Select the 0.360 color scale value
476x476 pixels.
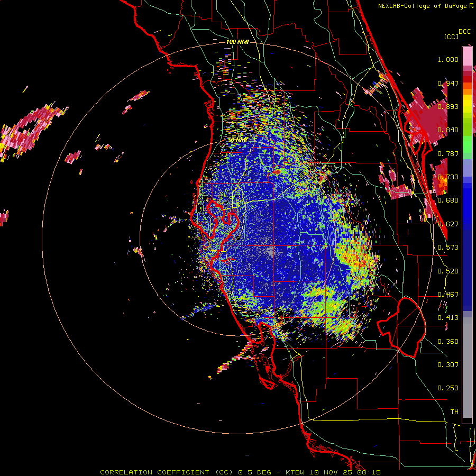(448, 342)
